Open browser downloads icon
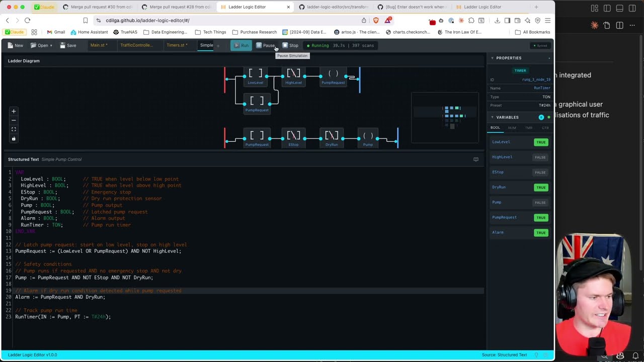Screen dimensions: 644x362 click(x=497, y=20)
